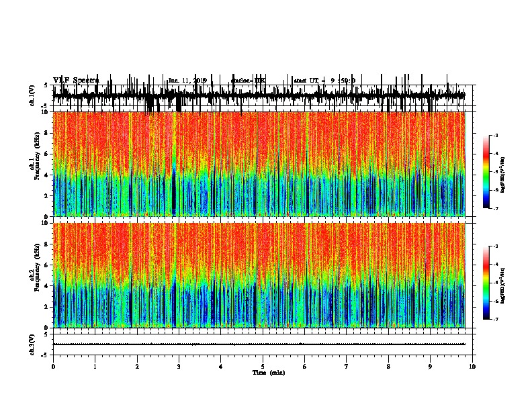Click the '-7' label on ch.1 colorbar
The width and height of the screenshot is (532, 411).
(496, 208)
